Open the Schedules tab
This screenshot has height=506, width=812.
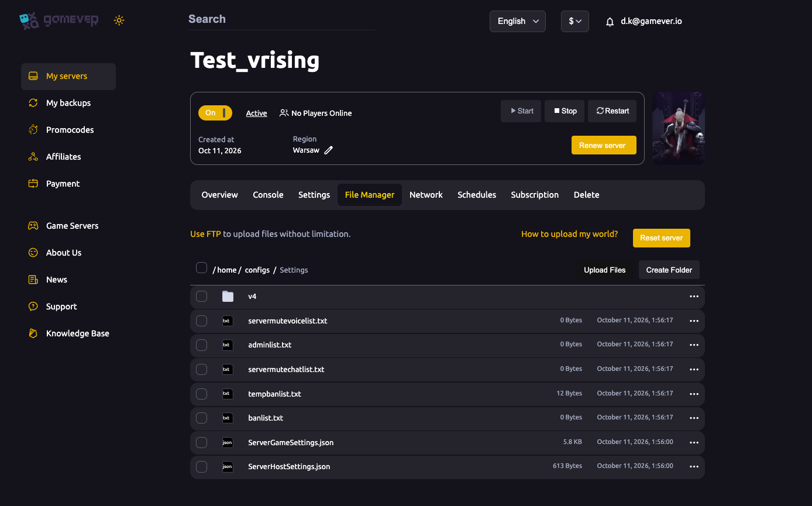[x=477, y=195]
